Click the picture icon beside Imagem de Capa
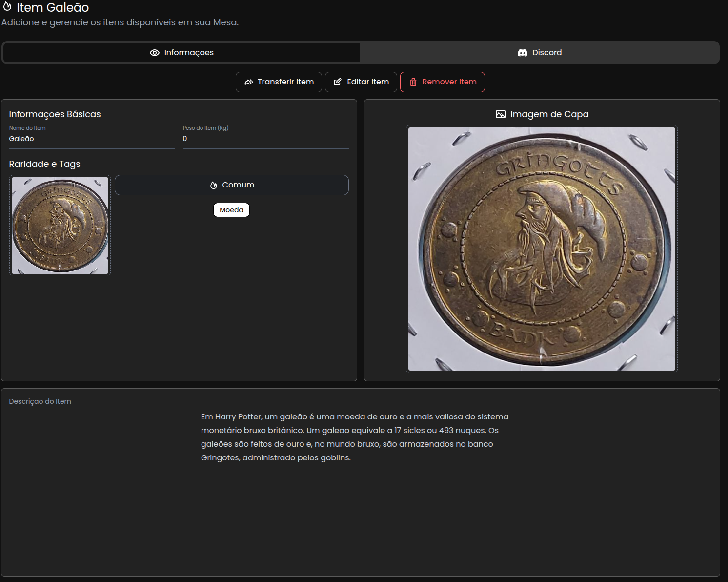The width and height of the screenshot is (728, 582). pos(501,114)
